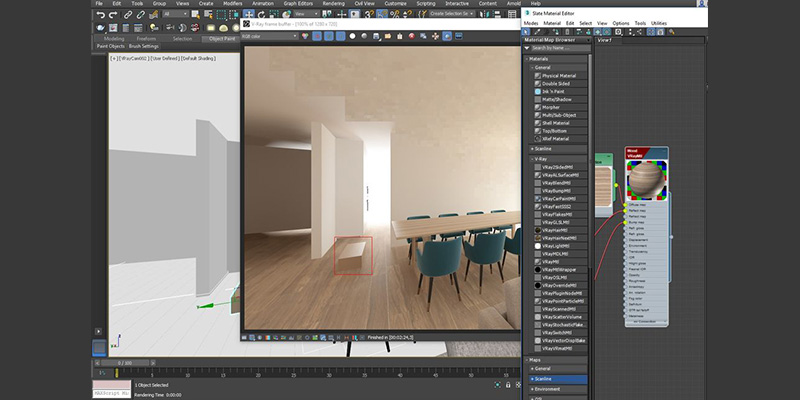Toggle the blue channel button in frame buffer
Viewport: 800px width, 400px height.
[x=340, y=36]
